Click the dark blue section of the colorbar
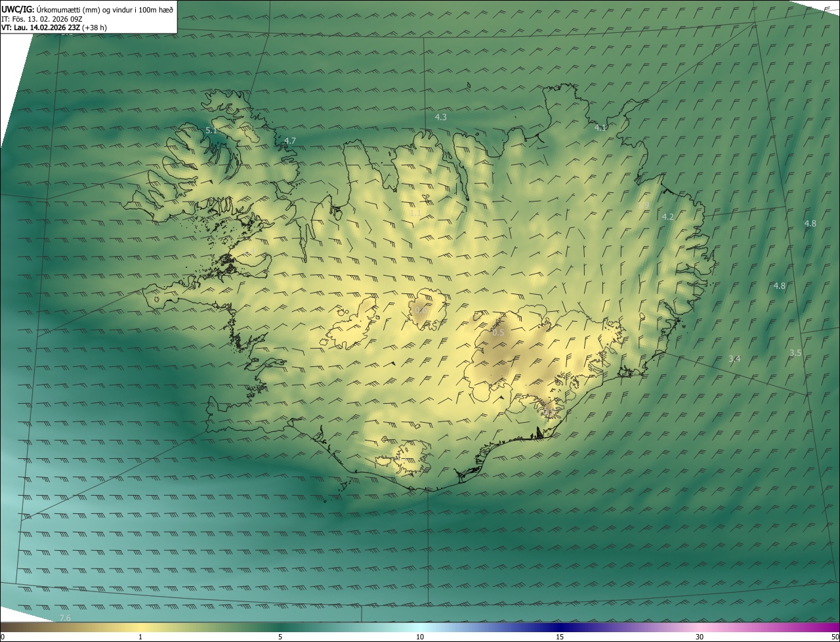 pyautogui.click(x=560, y=627)
